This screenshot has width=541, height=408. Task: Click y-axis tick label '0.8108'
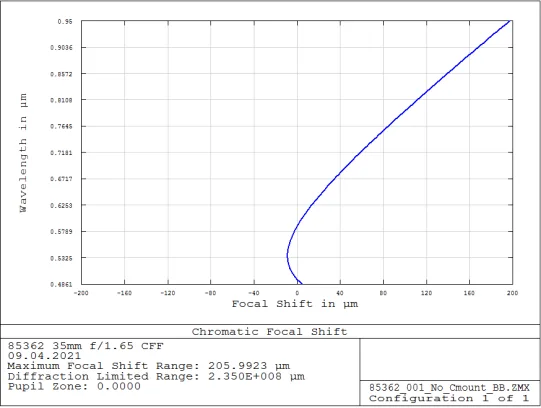pyautogui.click(x=61, y=100)
